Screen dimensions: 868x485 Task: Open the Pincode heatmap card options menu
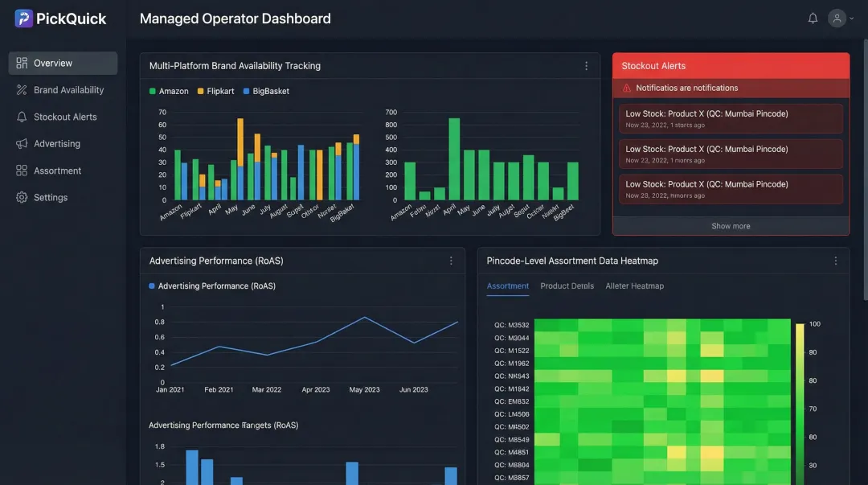click(x=835, y=261)
